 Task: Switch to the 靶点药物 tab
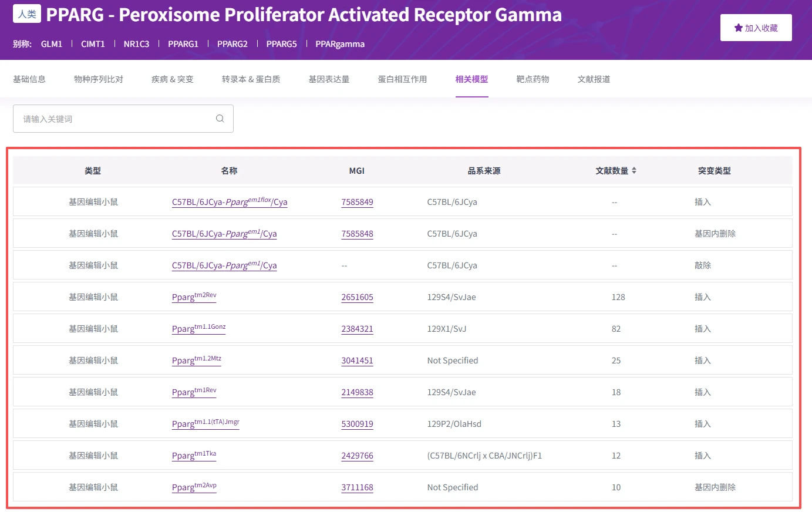[x=533, y=79]
